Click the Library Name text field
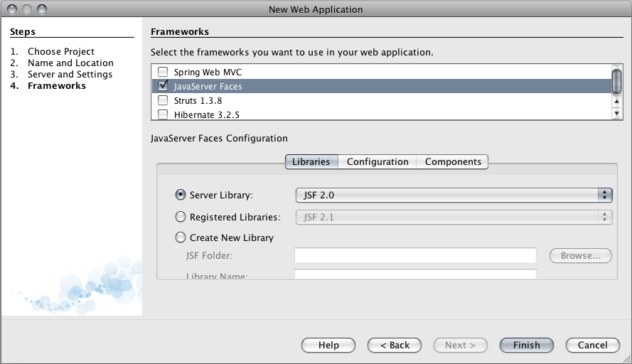 click(415, 274)
